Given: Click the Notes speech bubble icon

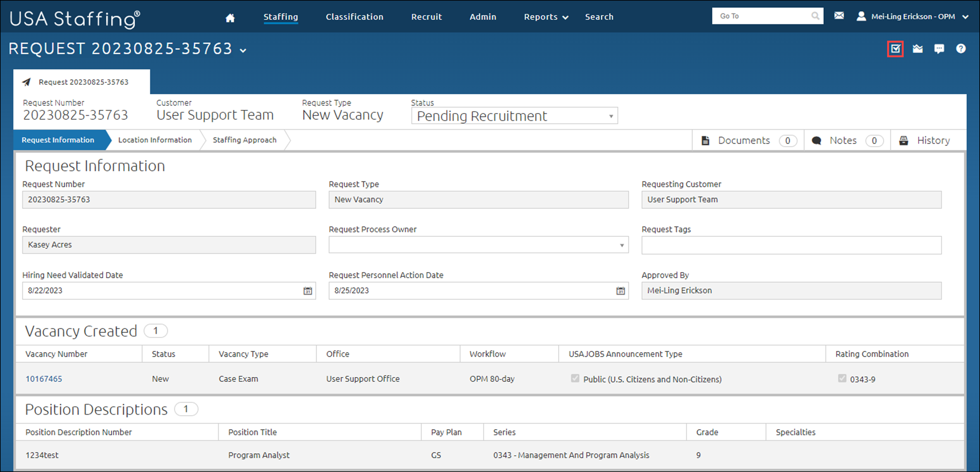Looking at the screenshot, I should point(816,140).
